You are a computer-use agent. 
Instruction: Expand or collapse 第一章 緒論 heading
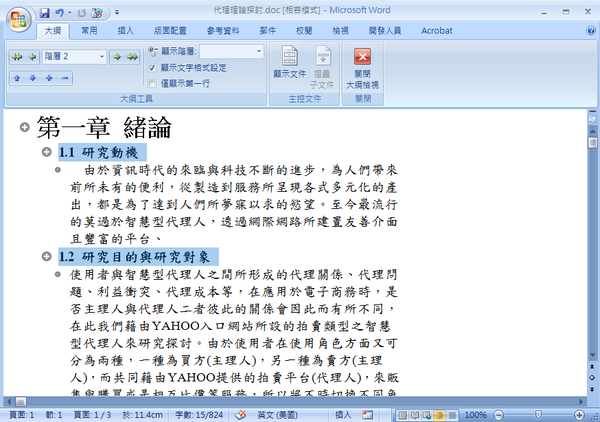point(24,127)
